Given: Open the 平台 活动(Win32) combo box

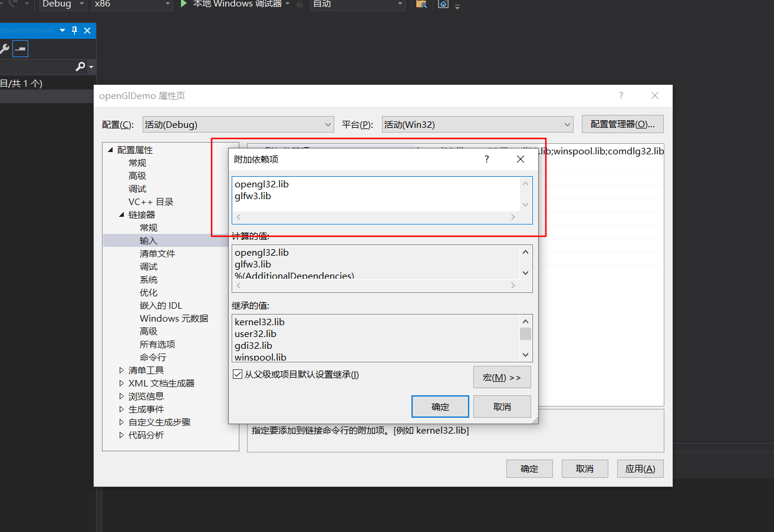Looking at the screenshot, I should coord(477,124).
